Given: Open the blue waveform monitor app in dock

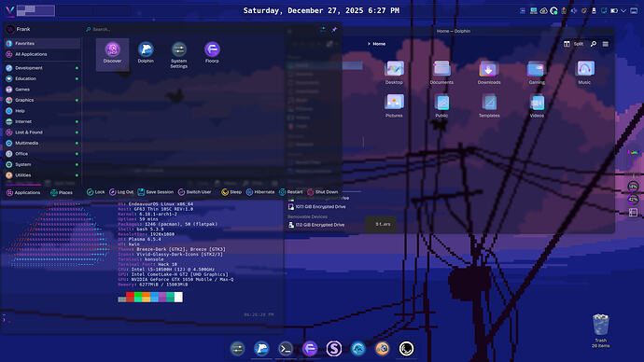Looking at the screenshot, I should (358, 348).
